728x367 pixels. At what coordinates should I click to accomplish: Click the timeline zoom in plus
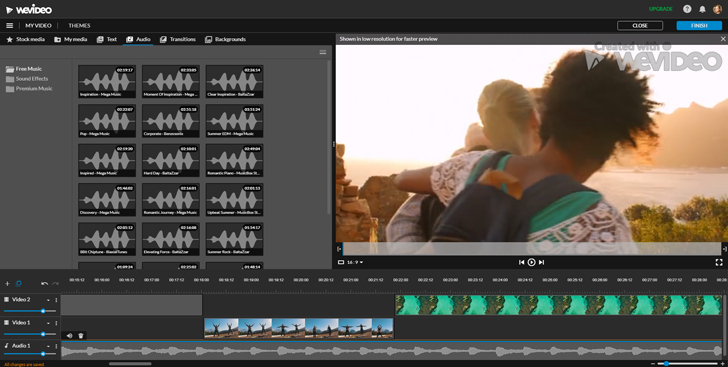tap(723, 363)
